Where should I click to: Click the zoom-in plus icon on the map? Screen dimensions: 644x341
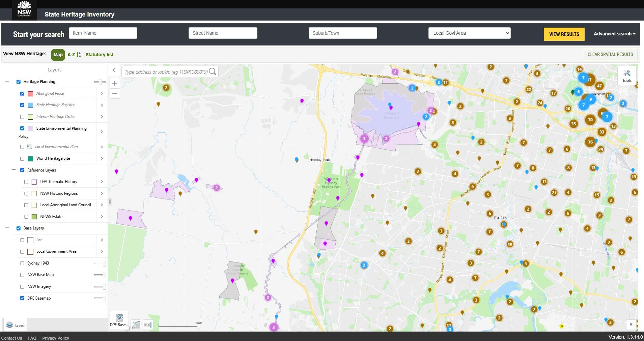[115, 83]
